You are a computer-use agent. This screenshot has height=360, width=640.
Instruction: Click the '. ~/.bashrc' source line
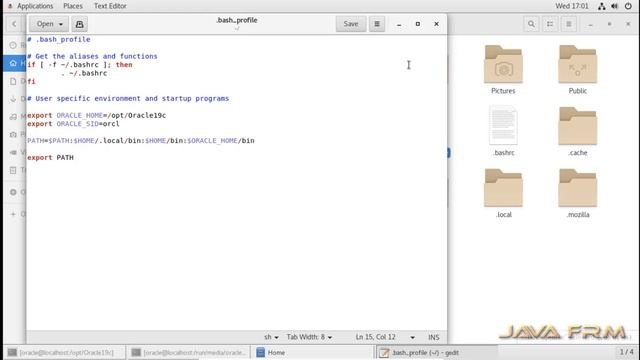[84, 73]
